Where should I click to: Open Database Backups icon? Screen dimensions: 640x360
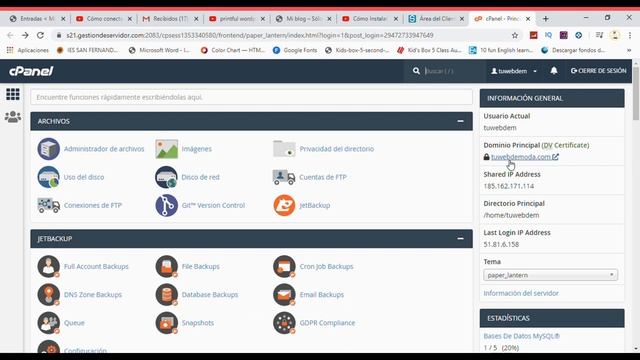coord(166,295)
